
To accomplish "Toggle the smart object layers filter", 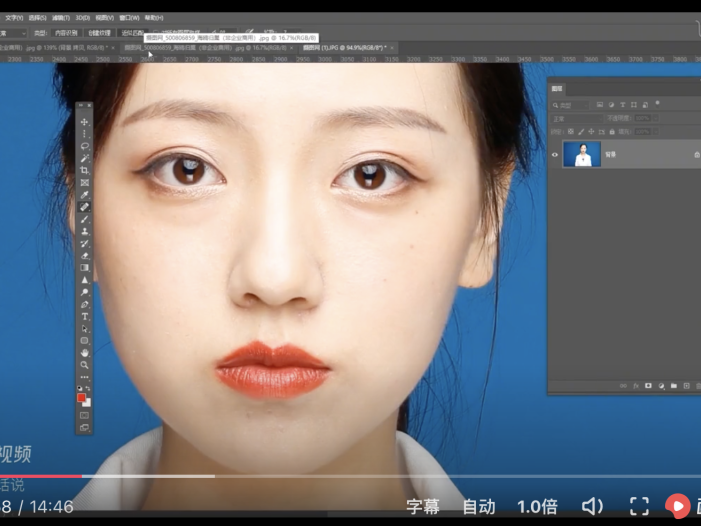I will (645, 105).
